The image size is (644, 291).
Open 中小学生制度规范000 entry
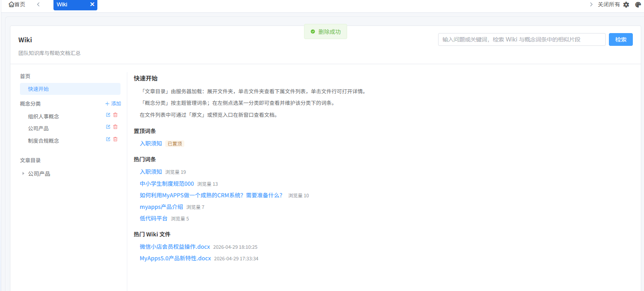pos(167,184)
